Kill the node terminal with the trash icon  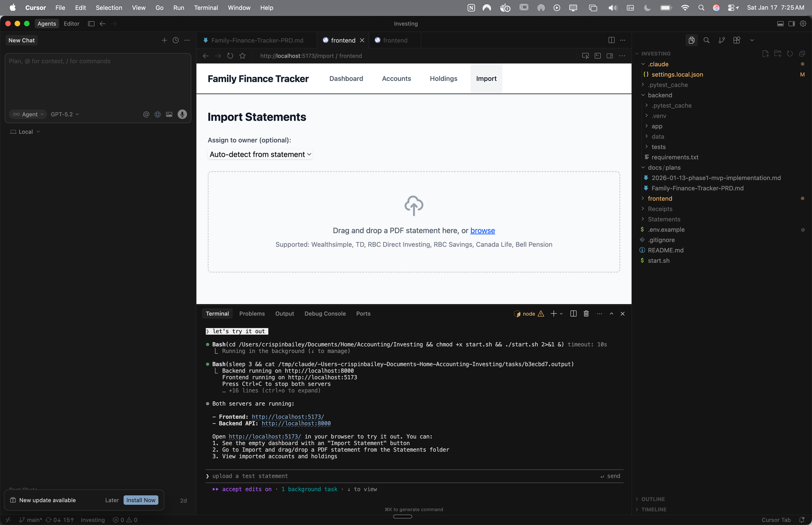[x=586, y=313]
